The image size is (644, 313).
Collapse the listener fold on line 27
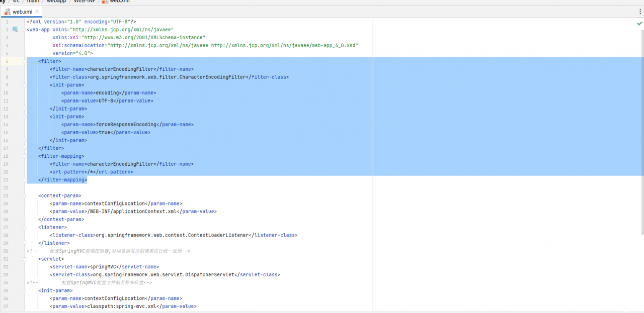point(25,227)
